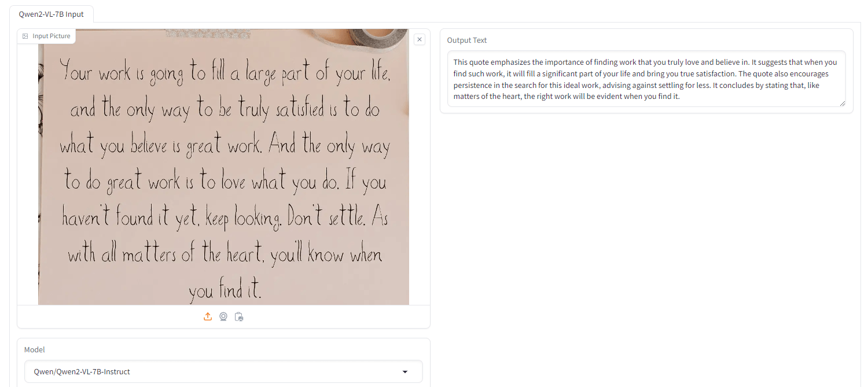The width and height of the screenshot is (868, 387).
Task: Click the image icon beside Input Picture
Action: (x=25, y=36)
